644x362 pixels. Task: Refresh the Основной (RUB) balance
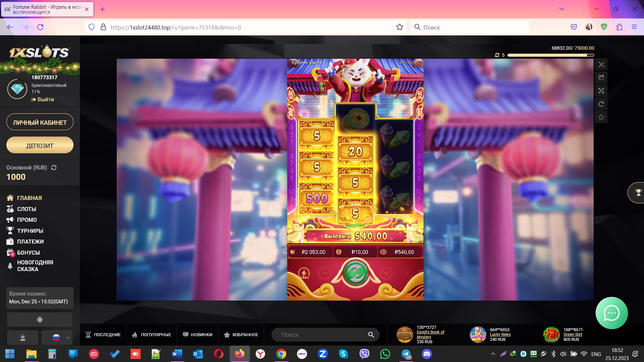click(54, 168)
